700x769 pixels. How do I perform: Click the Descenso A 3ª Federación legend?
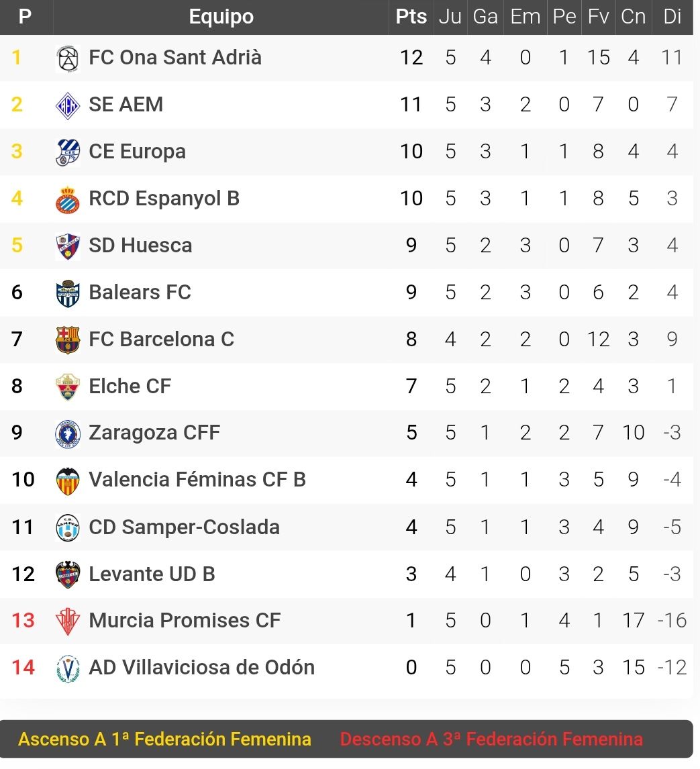click(x=491, y=739)
